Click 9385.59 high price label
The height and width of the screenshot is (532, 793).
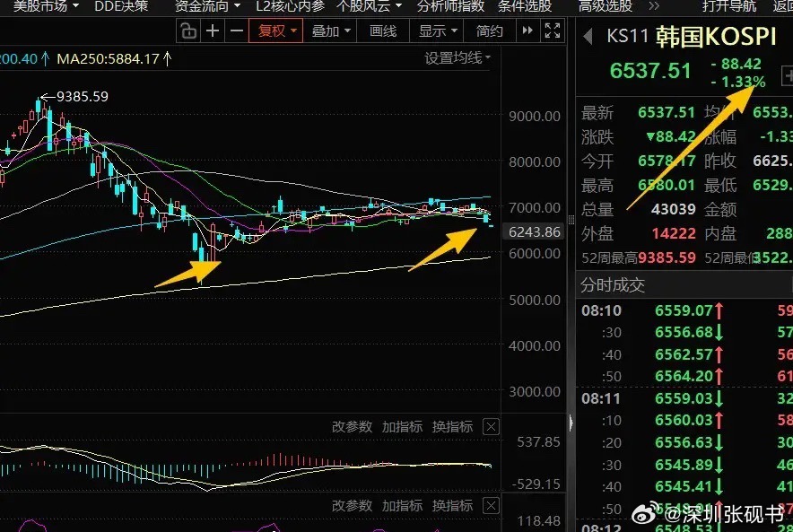pyautogui.click(x=83, y=96)
